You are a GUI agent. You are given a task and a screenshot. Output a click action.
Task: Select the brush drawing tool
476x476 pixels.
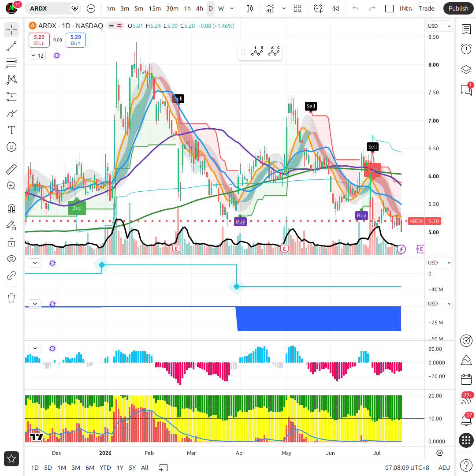(11, 114)
